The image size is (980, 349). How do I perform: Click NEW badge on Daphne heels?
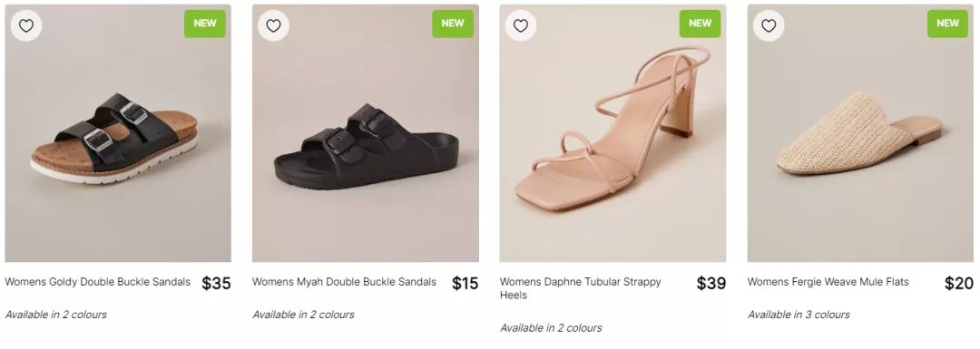[700, 24]
